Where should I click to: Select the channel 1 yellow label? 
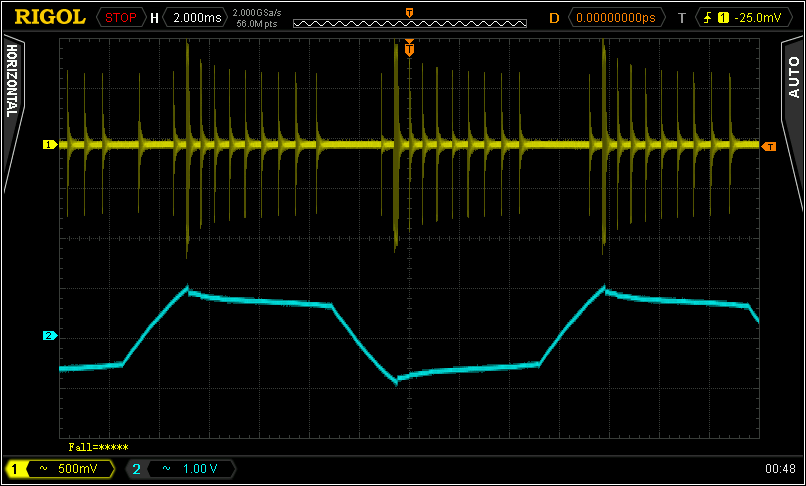point(14,469)
